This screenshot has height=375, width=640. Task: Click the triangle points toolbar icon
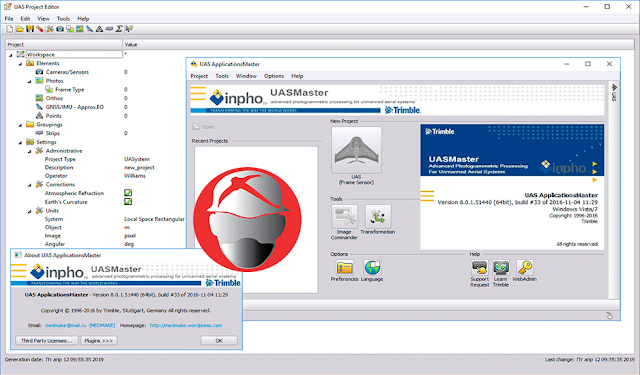[99, 29]
